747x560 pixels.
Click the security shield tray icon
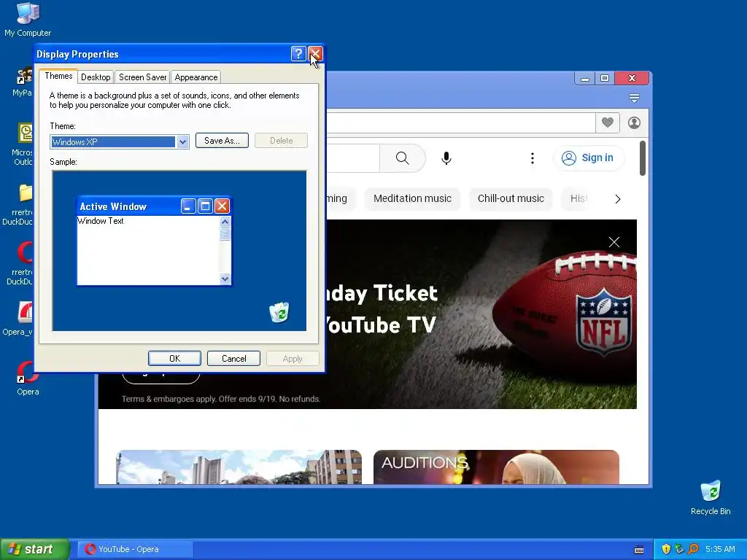click(x=666, y=549)
